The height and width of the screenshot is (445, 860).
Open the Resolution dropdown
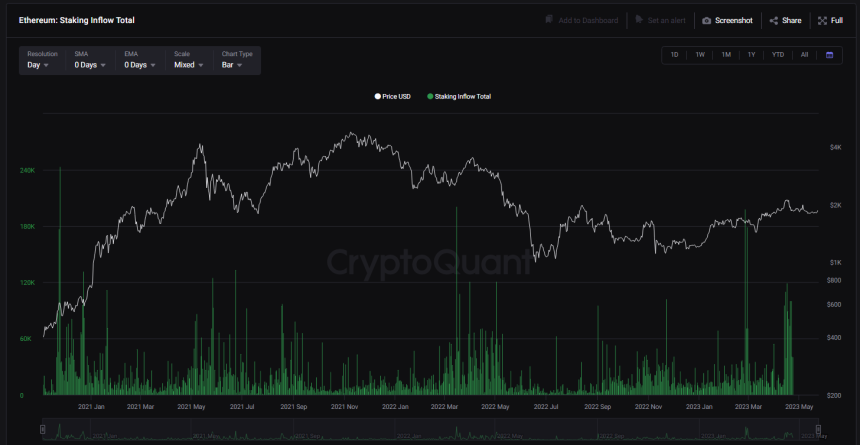click(x=40, y=65)
